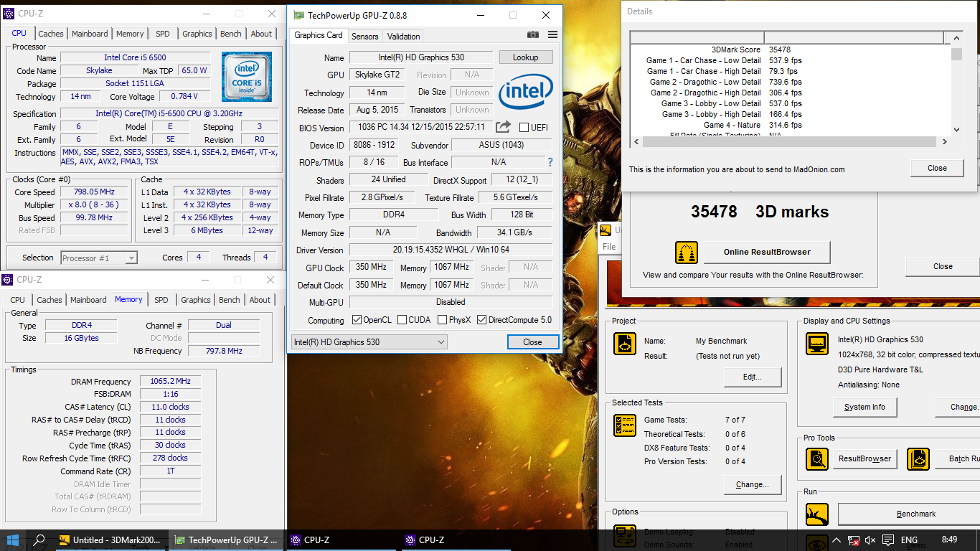This screenshot has width=980, height=551.
Task: Click the Close button in GPU-Z
Action: 532,342
